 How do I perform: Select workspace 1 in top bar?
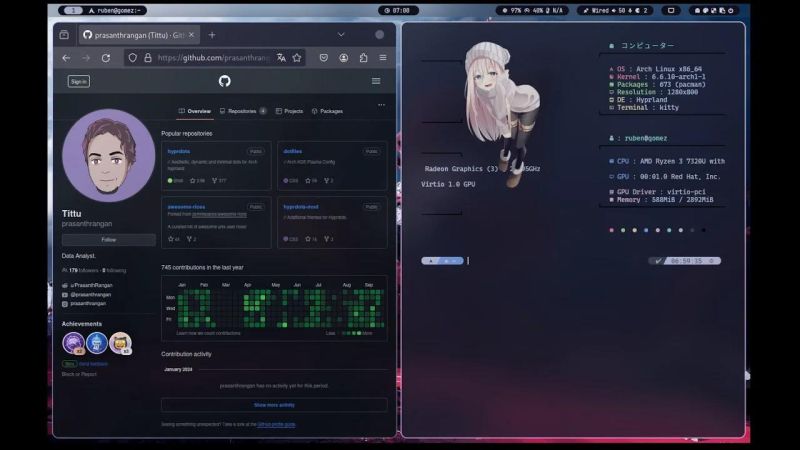(73, 10)
